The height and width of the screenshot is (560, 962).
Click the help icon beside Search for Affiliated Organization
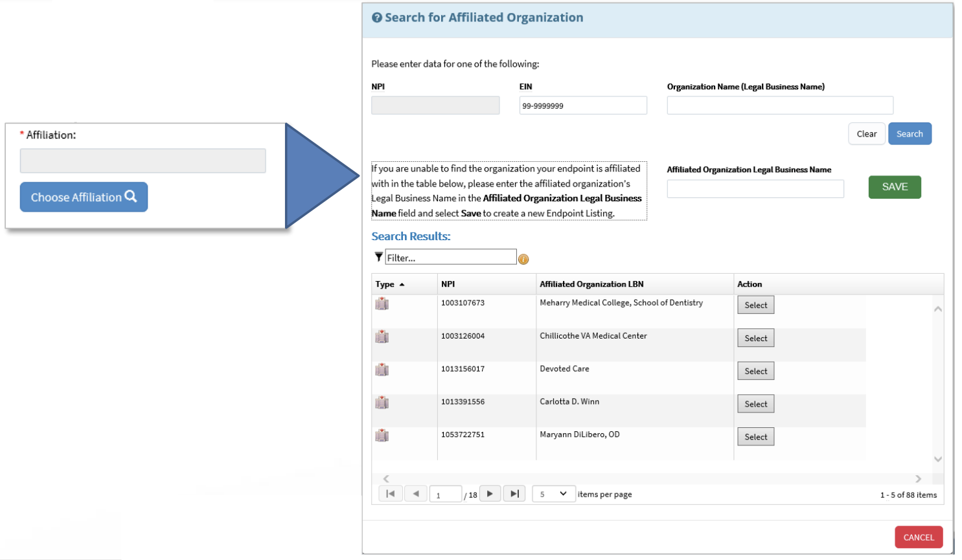coord(378,17)
